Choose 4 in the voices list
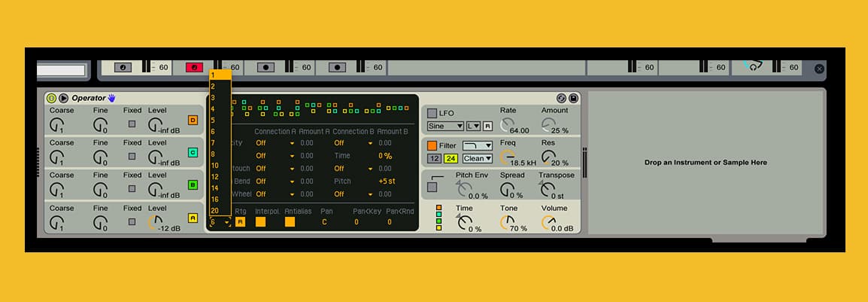The height and width of the screenshot is (302, 868). (220, 108)
